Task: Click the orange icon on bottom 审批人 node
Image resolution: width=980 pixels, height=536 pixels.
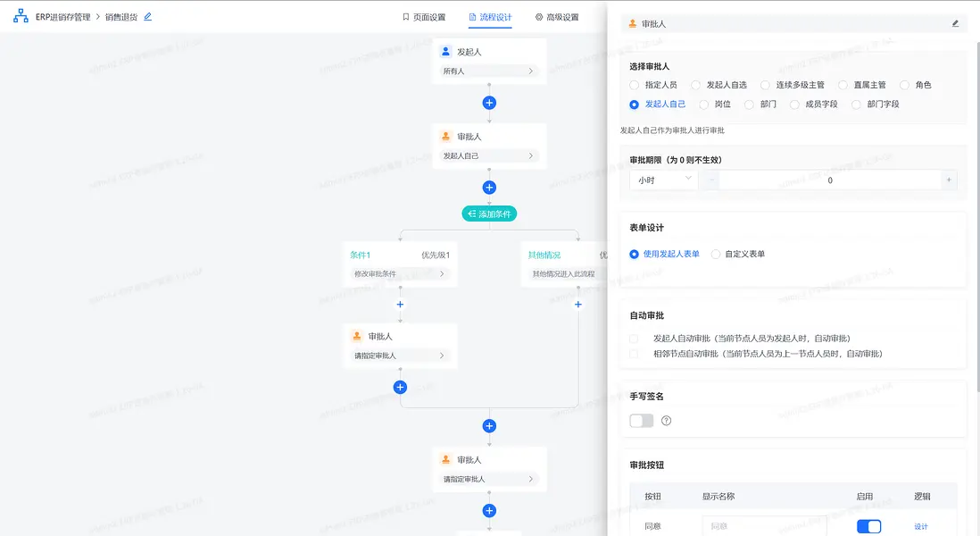Action: point(445,460)
